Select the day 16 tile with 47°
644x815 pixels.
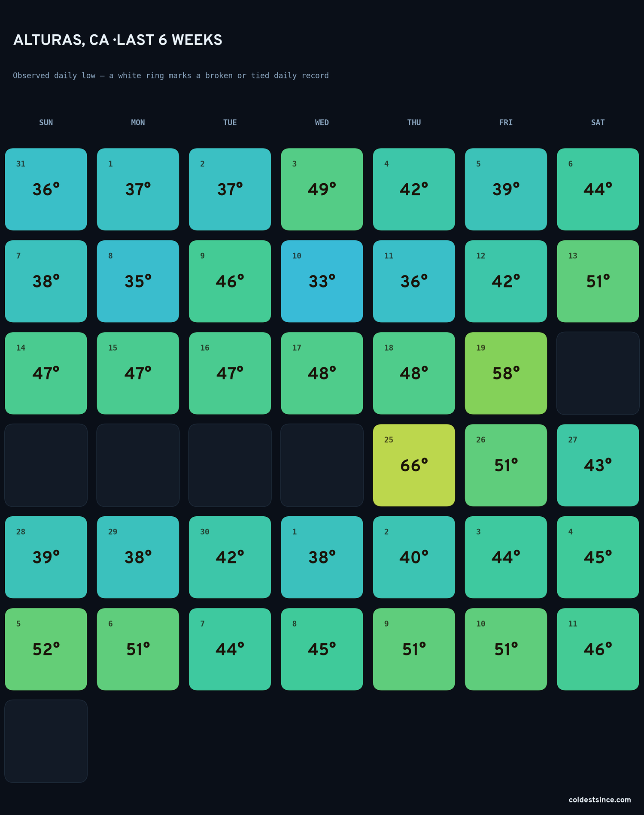tap(230, 373)
